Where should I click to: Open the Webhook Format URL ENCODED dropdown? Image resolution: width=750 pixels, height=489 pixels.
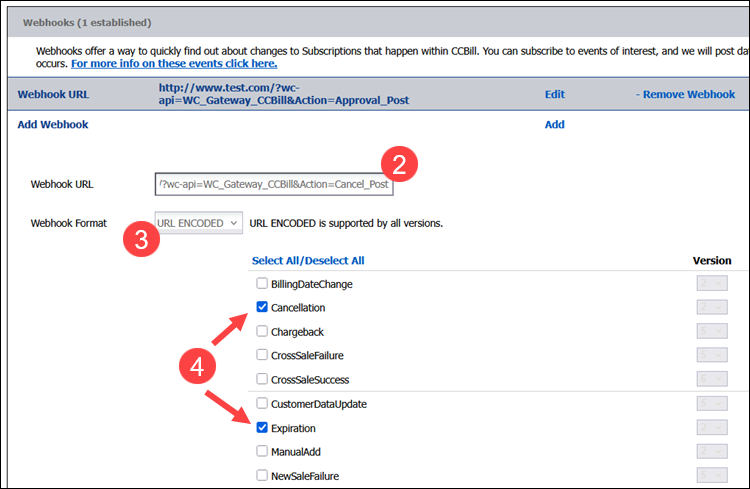[x=199, y=223]
